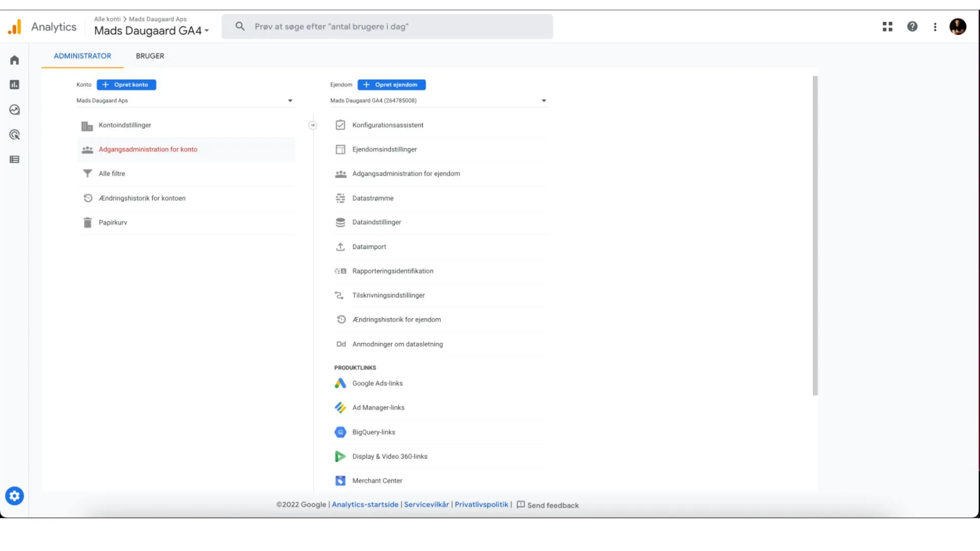Open the Help question mark icon
This screenshot has width=980, height=551.
[912, 27]
